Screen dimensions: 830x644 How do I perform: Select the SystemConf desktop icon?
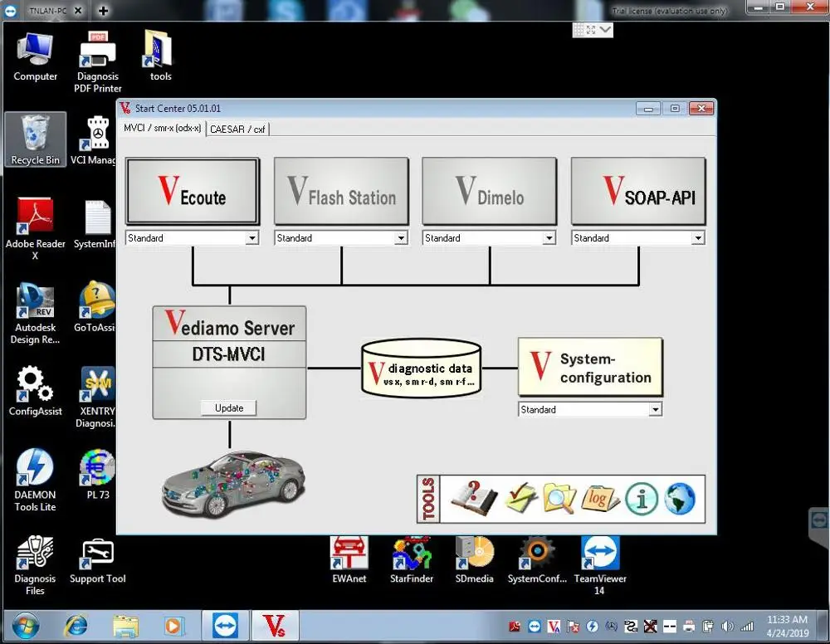[x=537, y=560]
